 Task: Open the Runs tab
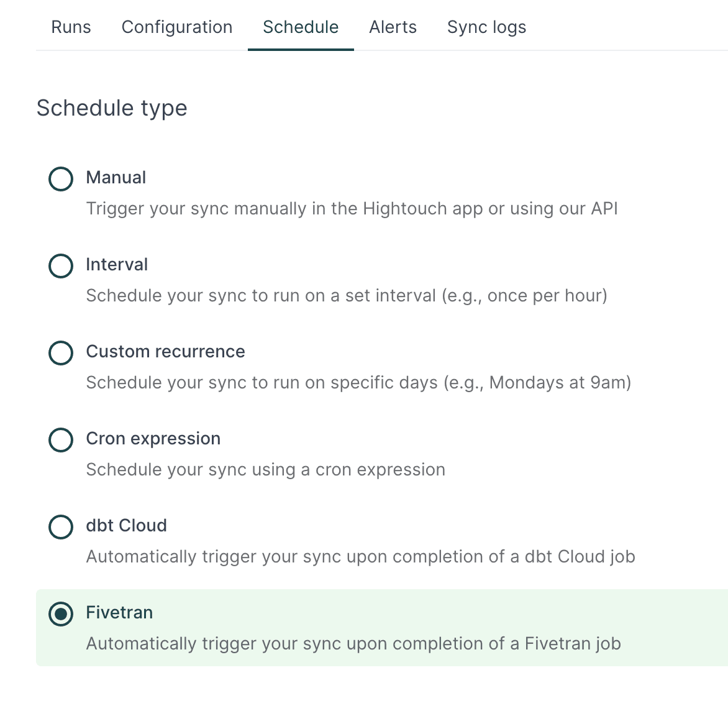click(x=71, y=27)
